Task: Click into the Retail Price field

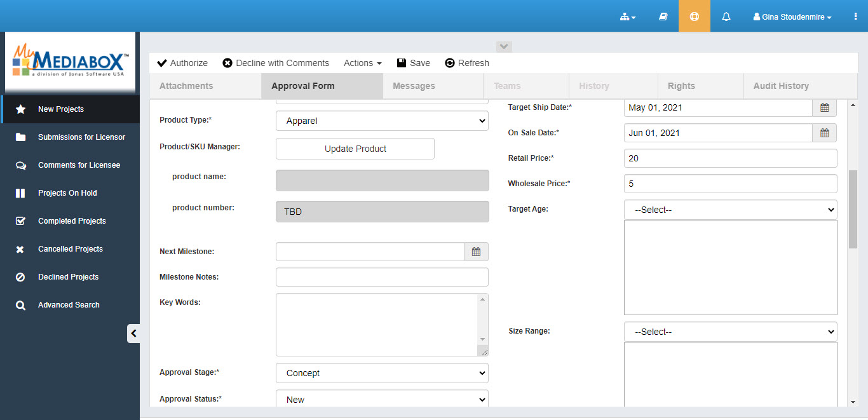Action: [731, 158]
